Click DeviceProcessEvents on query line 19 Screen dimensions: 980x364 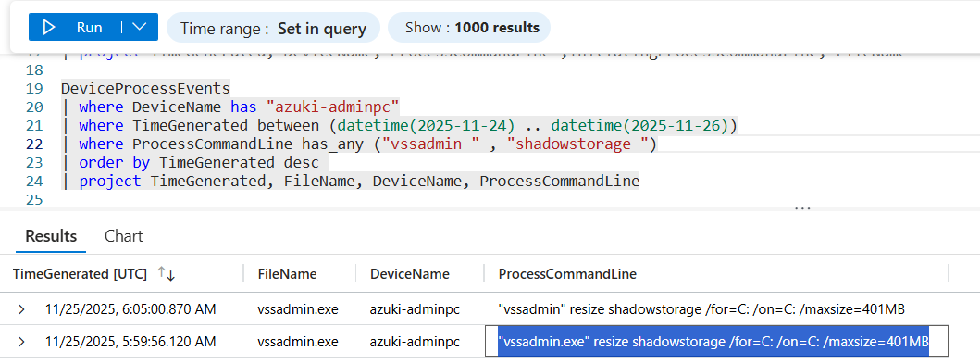pos(145,88)
